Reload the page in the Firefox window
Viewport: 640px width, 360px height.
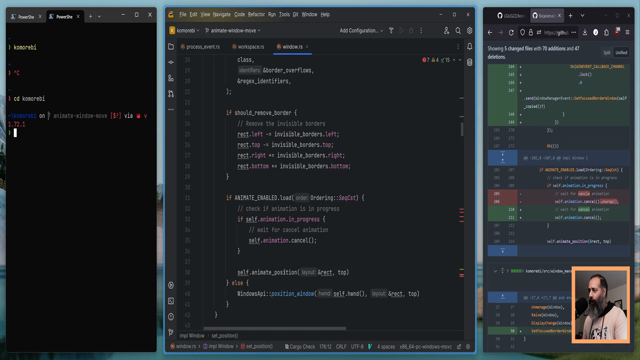point(511,32)
